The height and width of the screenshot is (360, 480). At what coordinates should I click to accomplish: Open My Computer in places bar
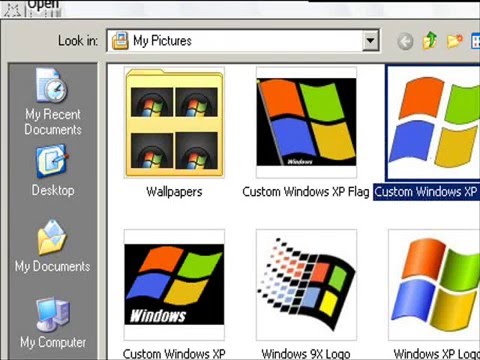[53, 323]
